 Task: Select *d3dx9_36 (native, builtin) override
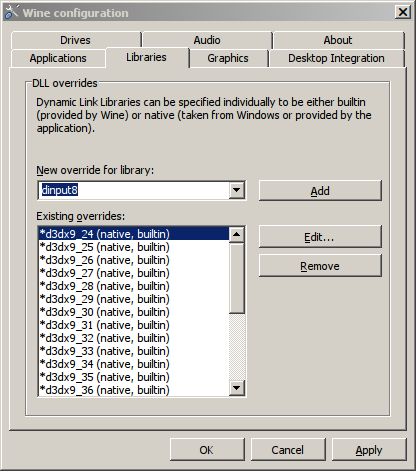click(134, 390)
